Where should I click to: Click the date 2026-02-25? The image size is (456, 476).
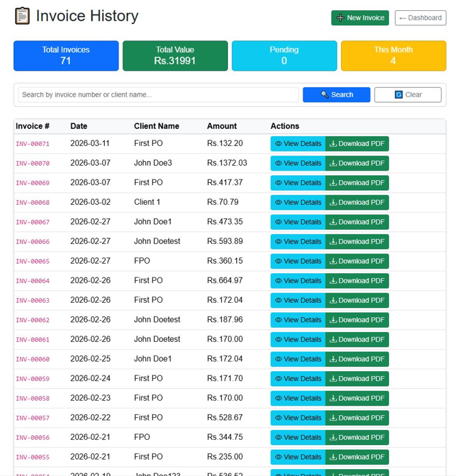(90, 359)
